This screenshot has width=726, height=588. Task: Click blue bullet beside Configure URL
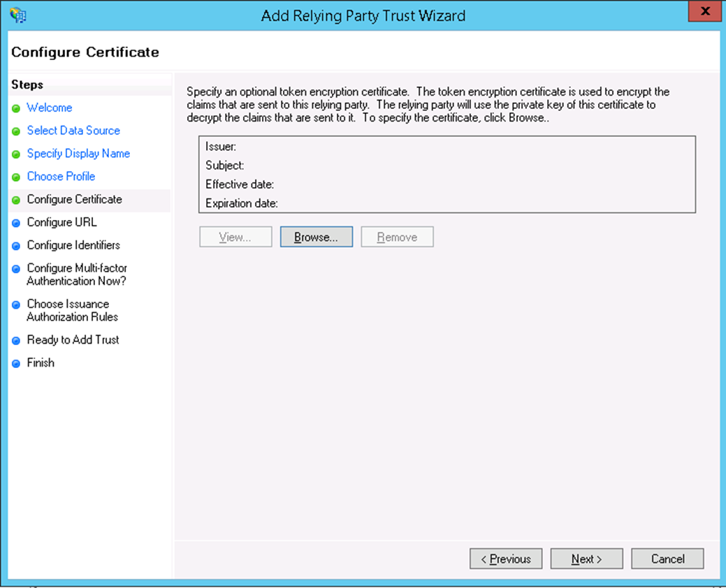16,223
